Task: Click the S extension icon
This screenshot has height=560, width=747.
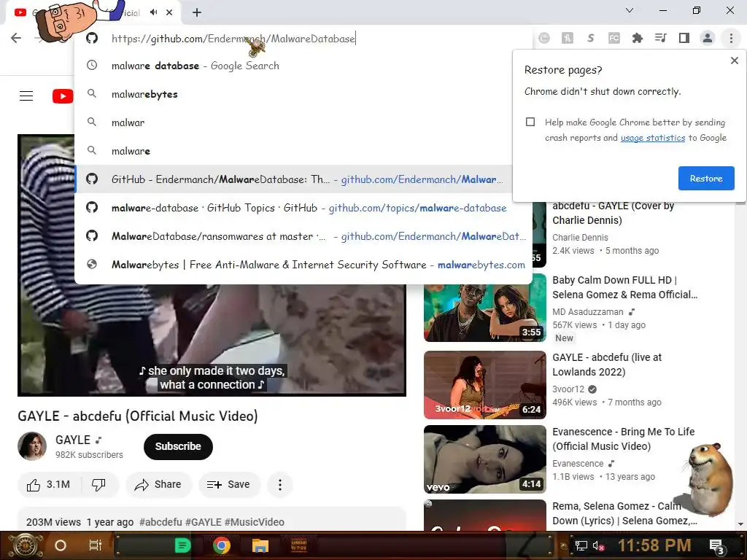Action: tap(591, 38)
